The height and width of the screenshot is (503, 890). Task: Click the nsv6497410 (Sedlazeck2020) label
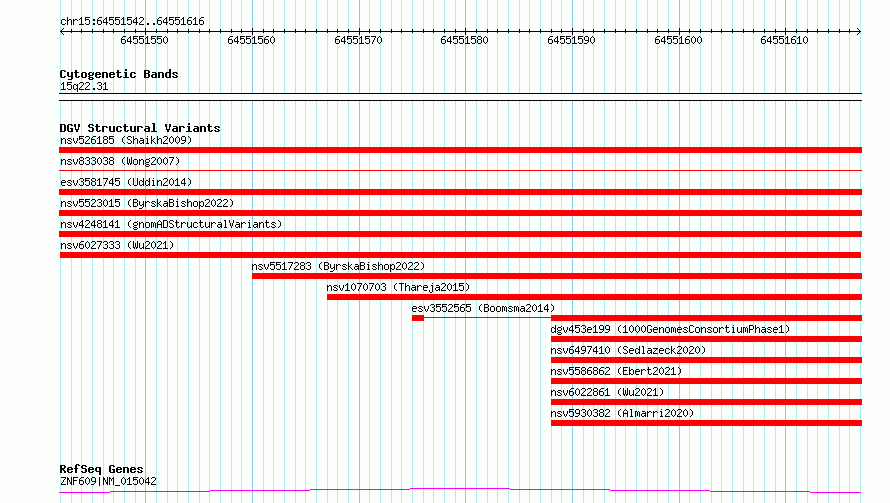[x=628, y=350]
